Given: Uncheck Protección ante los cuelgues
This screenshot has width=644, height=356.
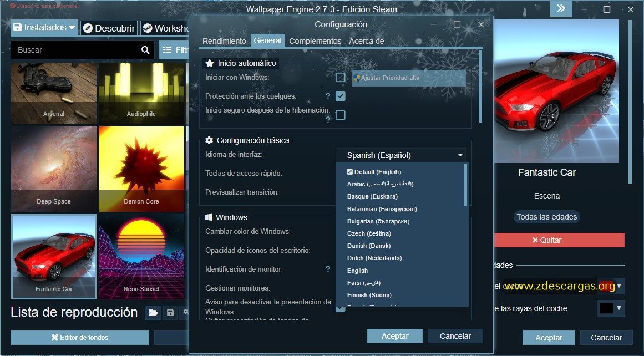Looking at the screenshot, I should [x=341, y=96].
